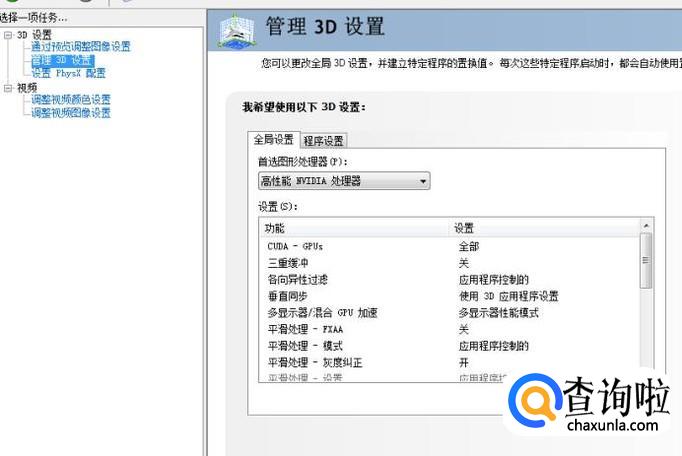
Task: Collapse the 视频 tree node
Action: [x=8, y=88]
